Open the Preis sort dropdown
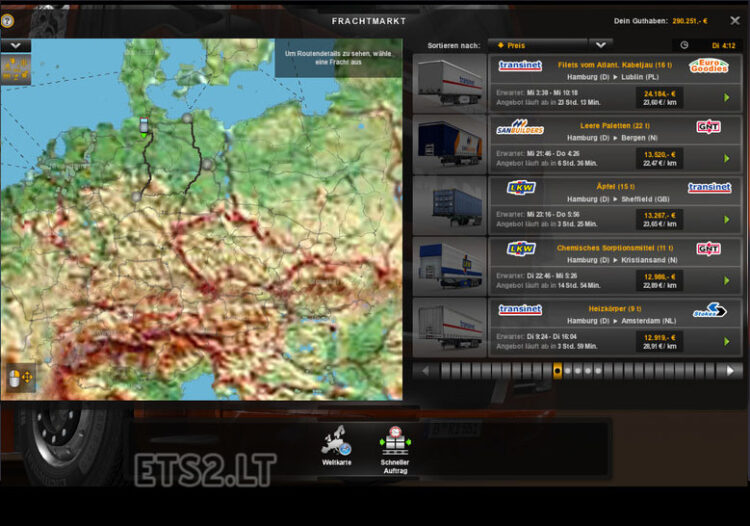750x526 pixels. 537,45
